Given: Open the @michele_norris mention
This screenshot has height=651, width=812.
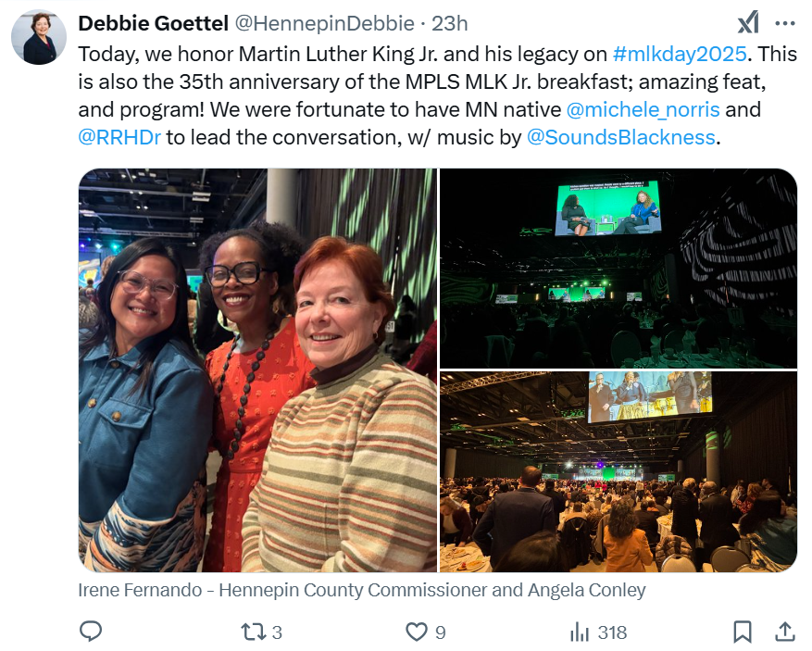Looking at the screenshot, I should coord(643,109).
